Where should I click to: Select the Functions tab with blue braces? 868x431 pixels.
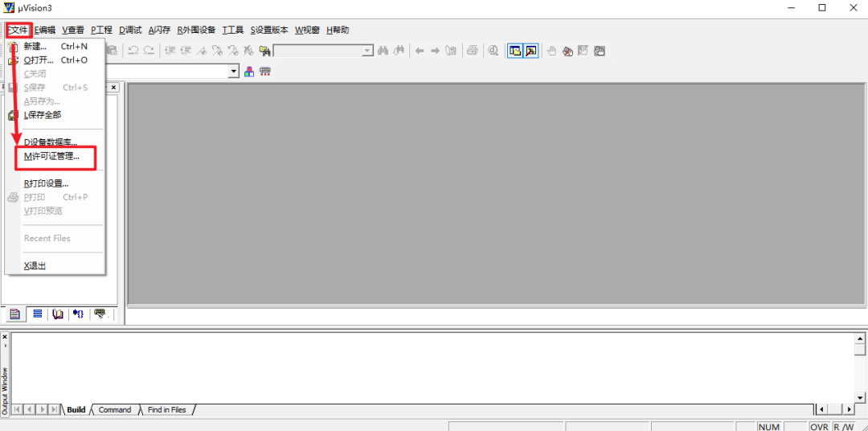(79, 314)
